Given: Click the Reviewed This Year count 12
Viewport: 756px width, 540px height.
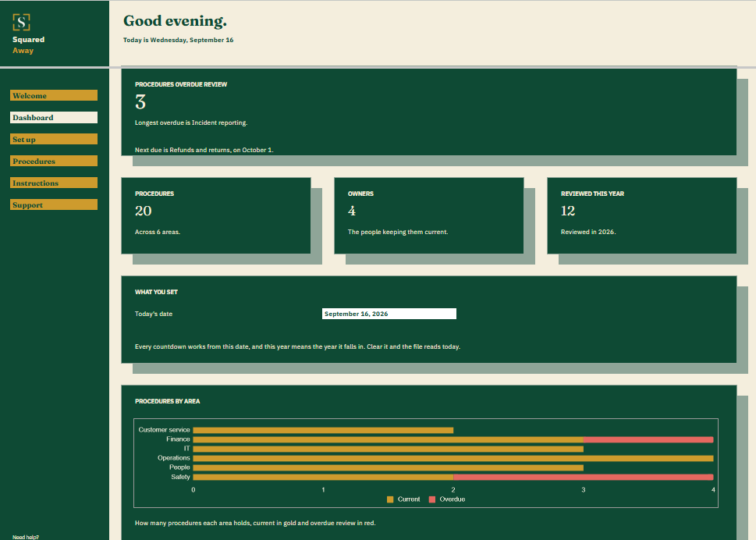Looking at the screenshot, I should (x=568, y=211).
